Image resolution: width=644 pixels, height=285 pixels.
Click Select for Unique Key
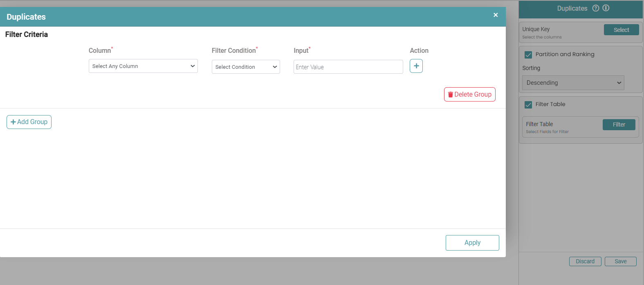[x=621, y=30]
